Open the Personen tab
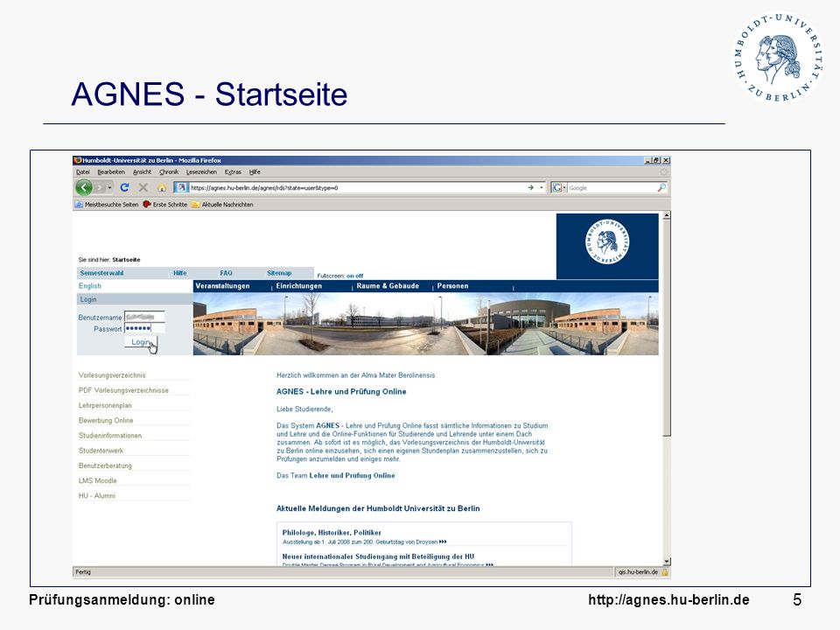This screenshot has width=840, height=630. tap(452, 286)
